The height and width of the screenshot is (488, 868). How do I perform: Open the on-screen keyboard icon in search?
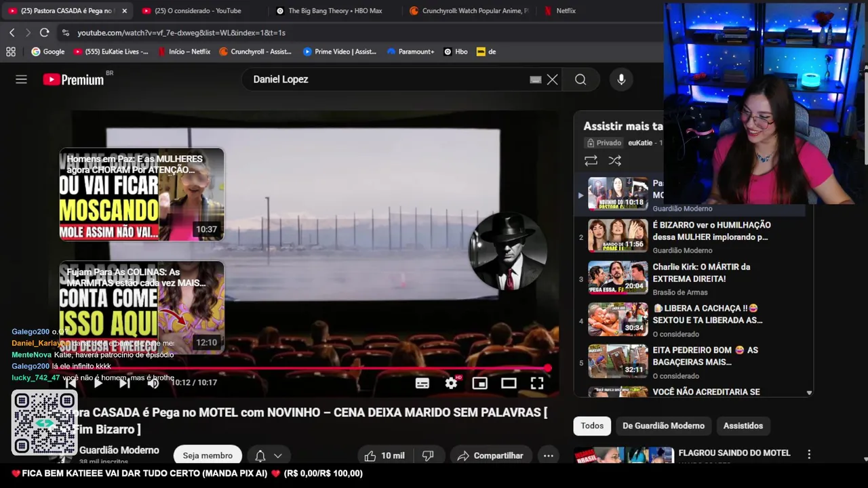pyautogui.click(x=536, y=79)
